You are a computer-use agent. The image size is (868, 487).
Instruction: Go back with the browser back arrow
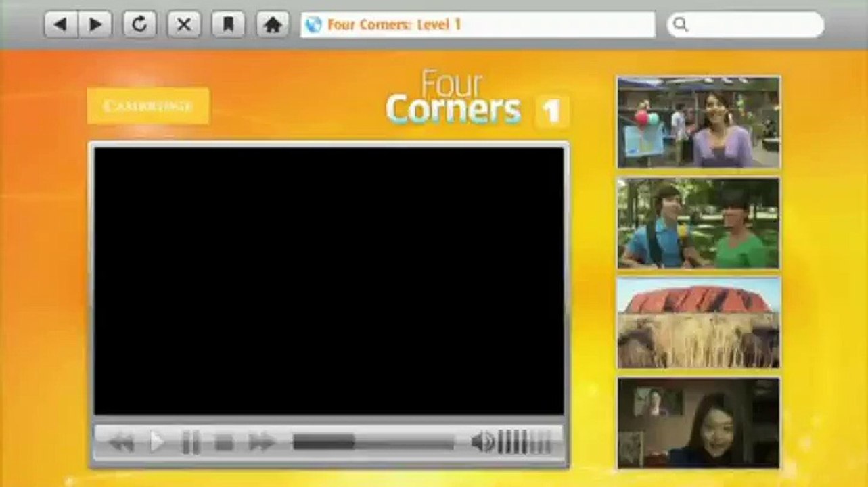[61, 25]
